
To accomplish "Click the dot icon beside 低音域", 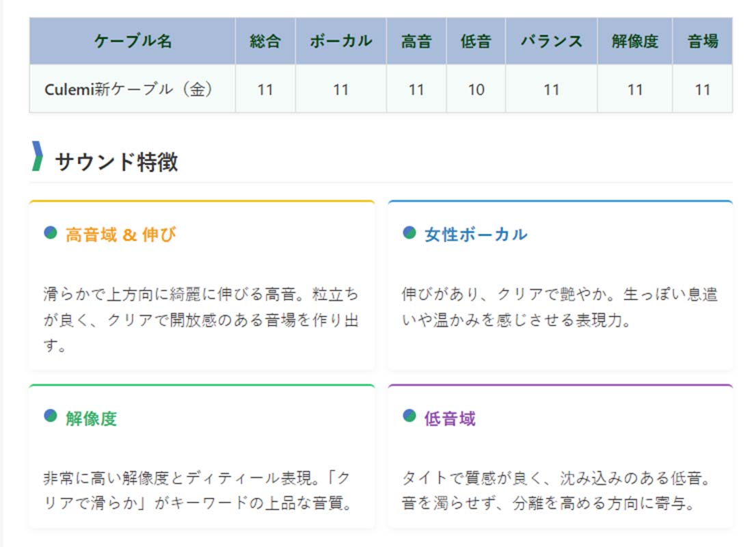I will 409,416.
